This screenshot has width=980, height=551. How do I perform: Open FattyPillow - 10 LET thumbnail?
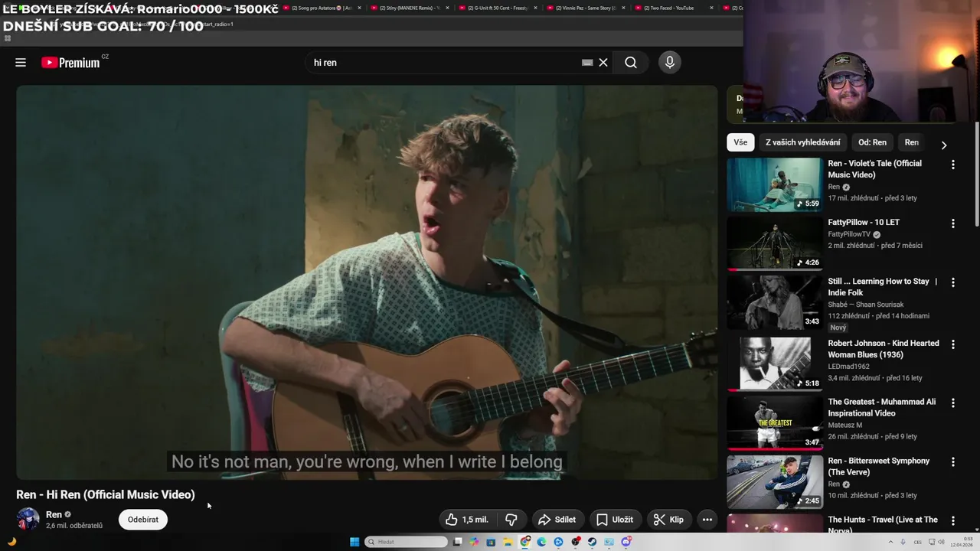[x=774, y=243]
